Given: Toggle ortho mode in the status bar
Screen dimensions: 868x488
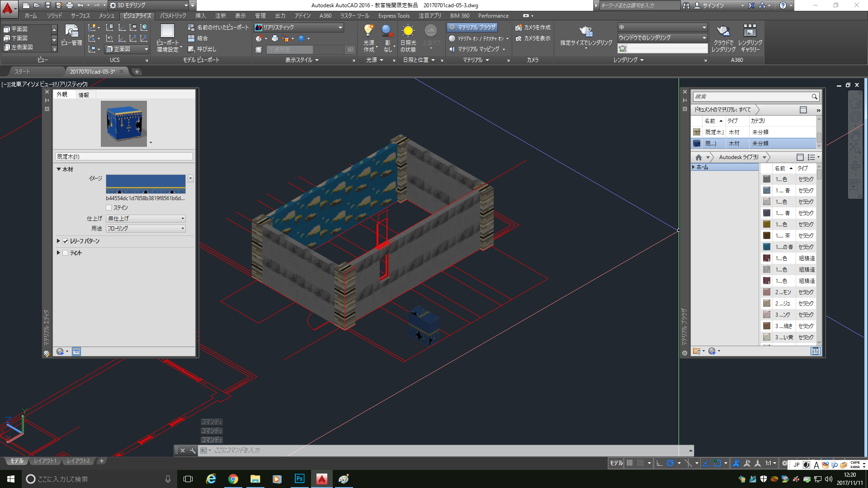Looking at the screenshot, I should click(x=659, y=463).
